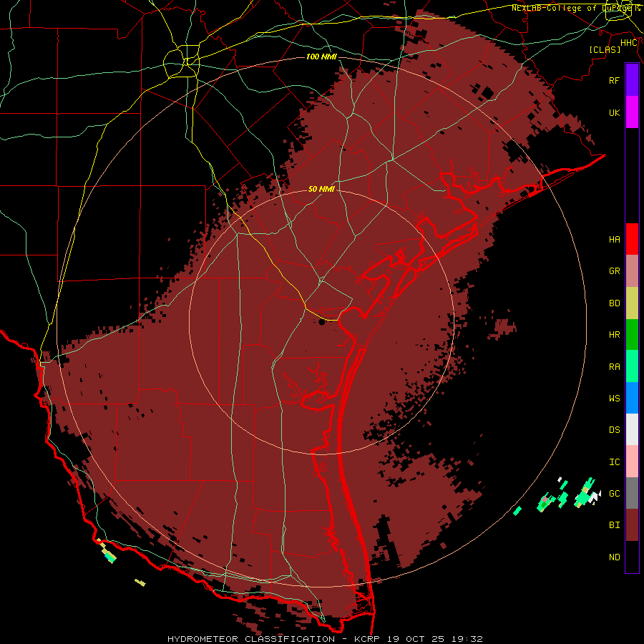644x644 pixels.
Task: Click the HR green legend swatch
Action: pos(632,334)
